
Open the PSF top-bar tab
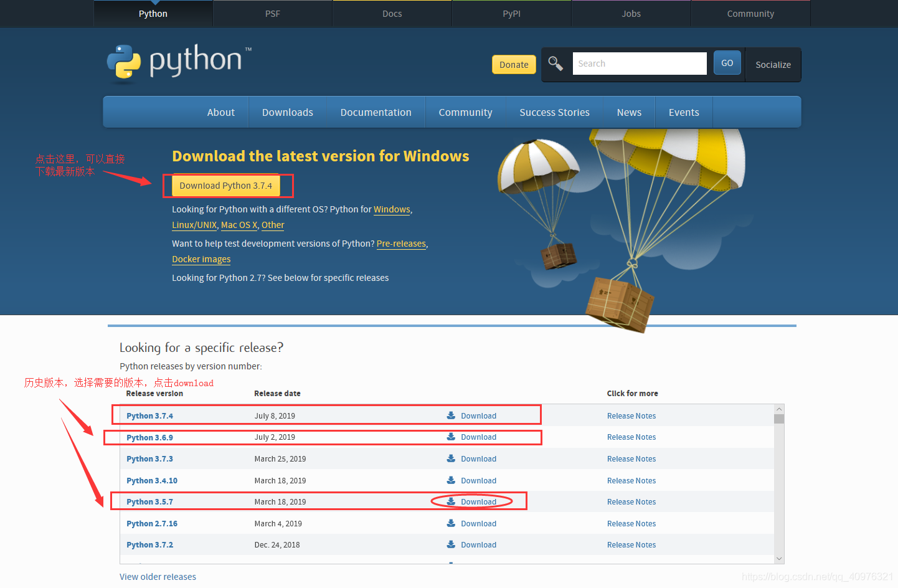[x=273, y=14]
